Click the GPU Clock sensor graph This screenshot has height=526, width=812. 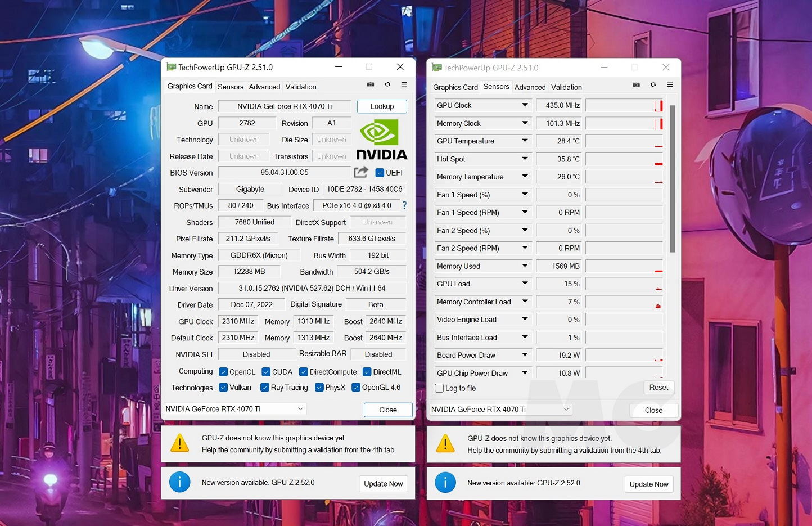click(624, 106)
